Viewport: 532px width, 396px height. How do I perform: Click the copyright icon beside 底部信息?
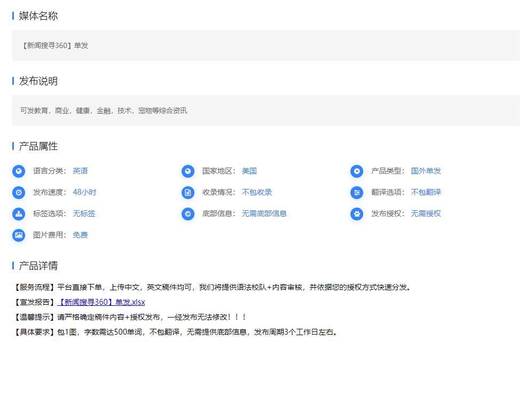[x=187, y=214]
